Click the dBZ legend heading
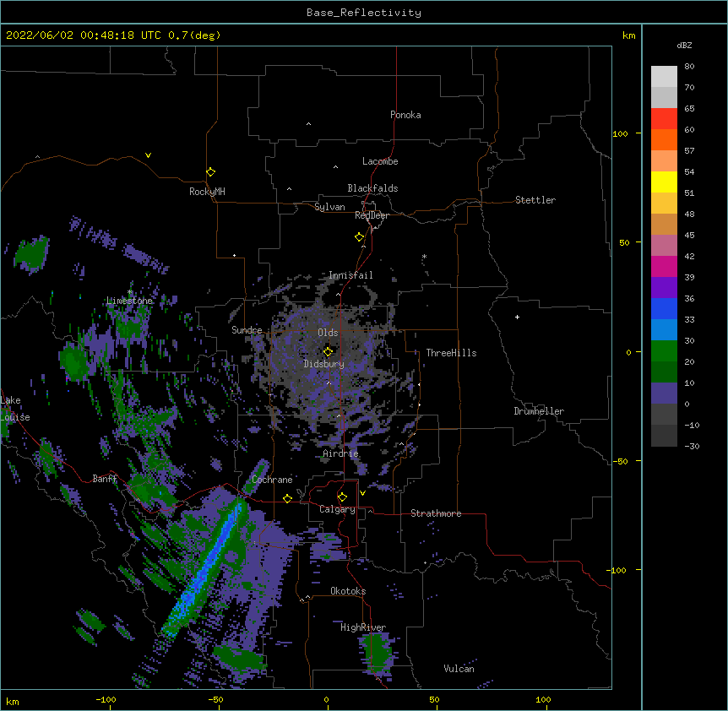 coord(684,45)
